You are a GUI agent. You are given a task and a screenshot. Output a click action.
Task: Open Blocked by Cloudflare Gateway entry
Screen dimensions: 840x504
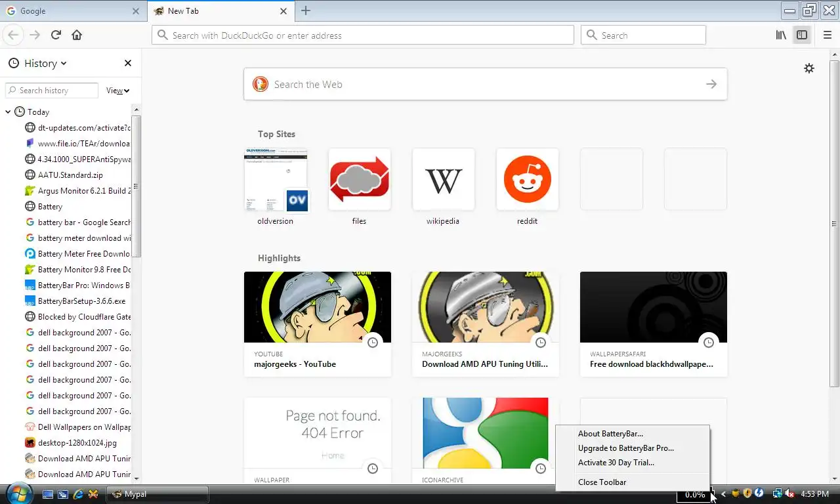coord(77,317)
